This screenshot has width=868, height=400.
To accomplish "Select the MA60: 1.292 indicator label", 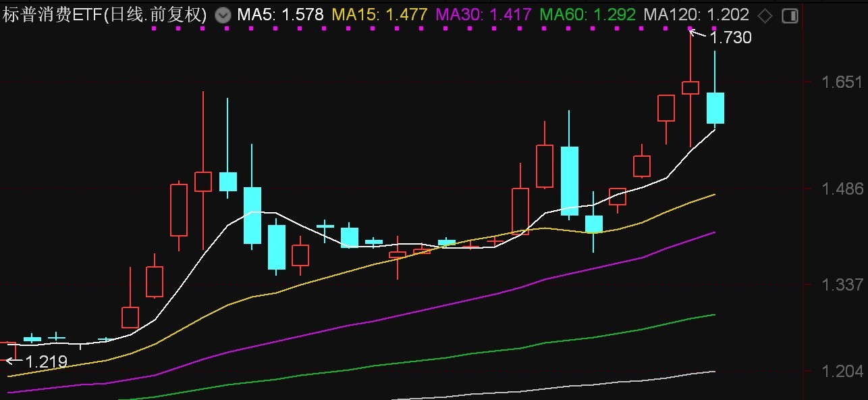I will 588,15.
